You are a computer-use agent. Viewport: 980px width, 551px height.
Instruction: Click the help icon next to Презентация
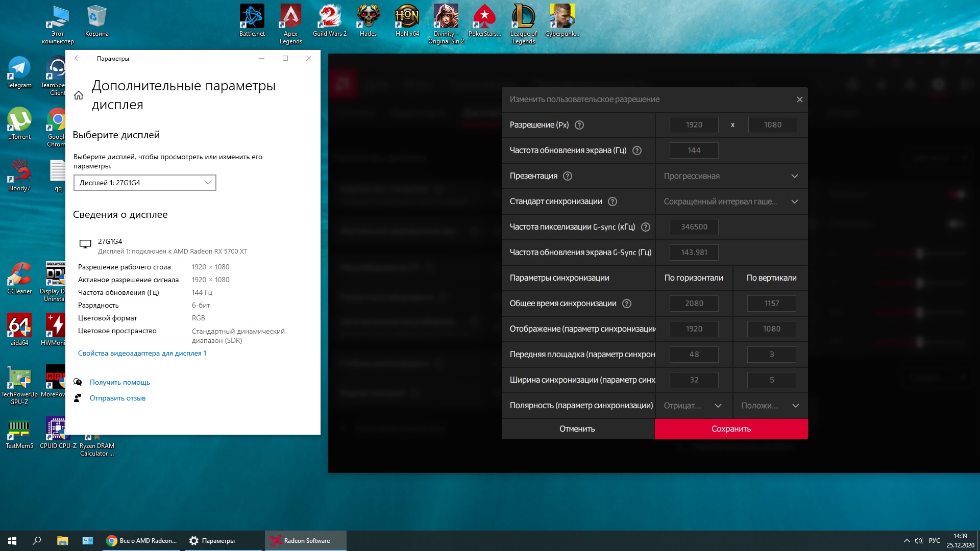pyautogui.click(x=568, y=176)
